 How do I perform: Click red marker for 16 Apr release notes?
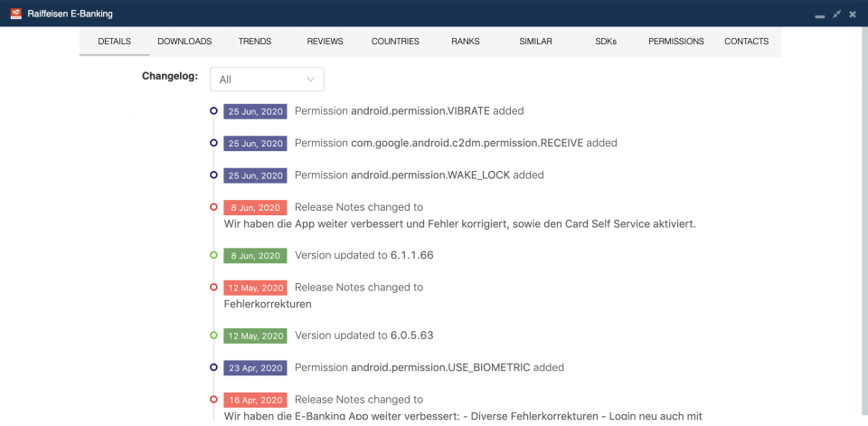[x=213, y=400]
